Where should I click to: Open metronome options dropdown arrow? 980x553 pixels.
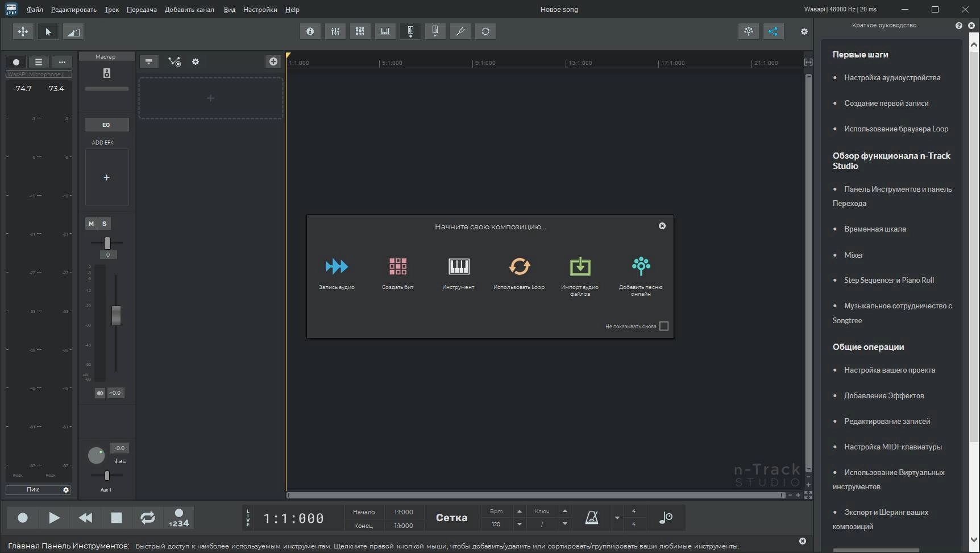coord(617,518)
